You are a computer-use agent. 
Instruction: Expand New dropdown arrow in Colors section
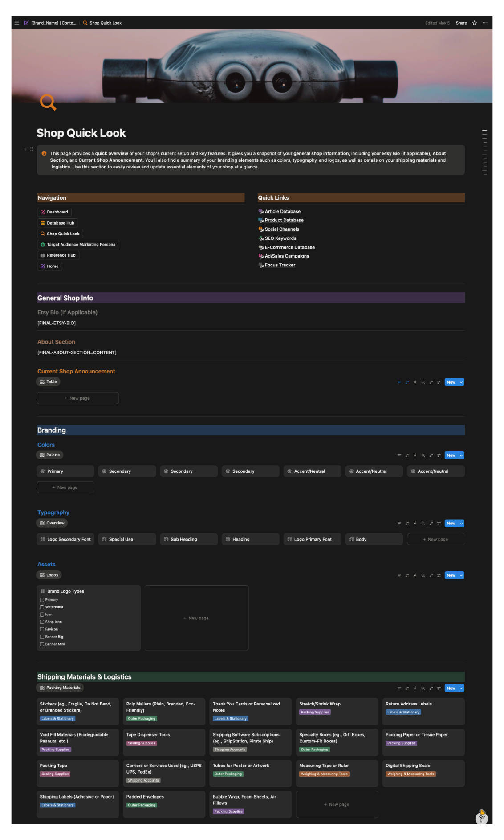point(461,455)
